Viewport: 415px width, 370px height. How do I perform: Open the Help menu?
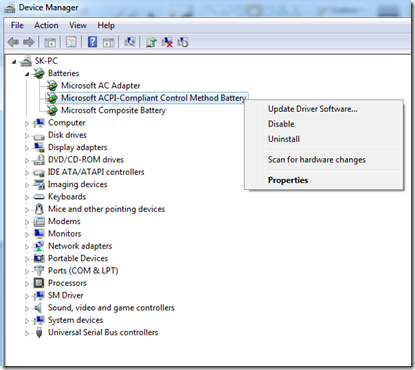(106, 25)
